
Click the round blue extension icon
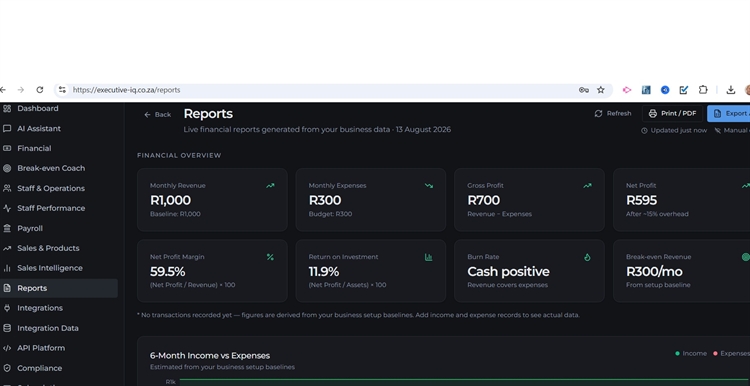tap(665, 90)
